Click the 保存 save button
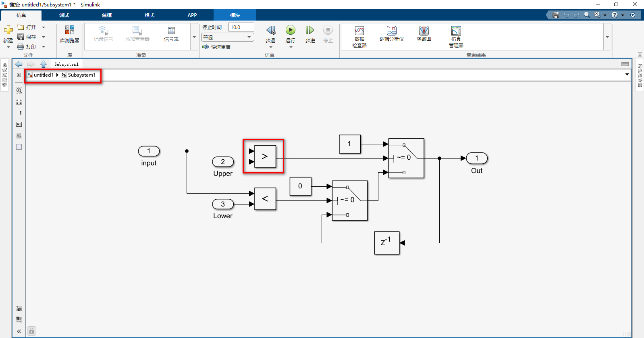This screenshot has height=338, width=644. point(27,37)
